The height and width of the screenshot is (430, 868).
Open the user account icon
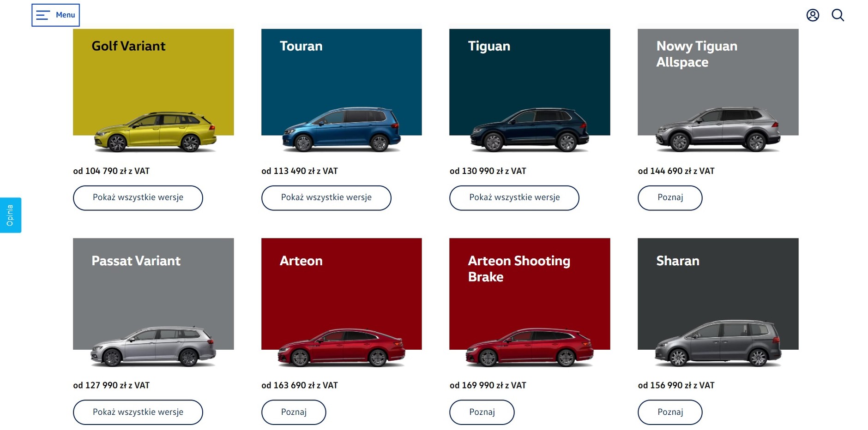[x=813, y=15]
